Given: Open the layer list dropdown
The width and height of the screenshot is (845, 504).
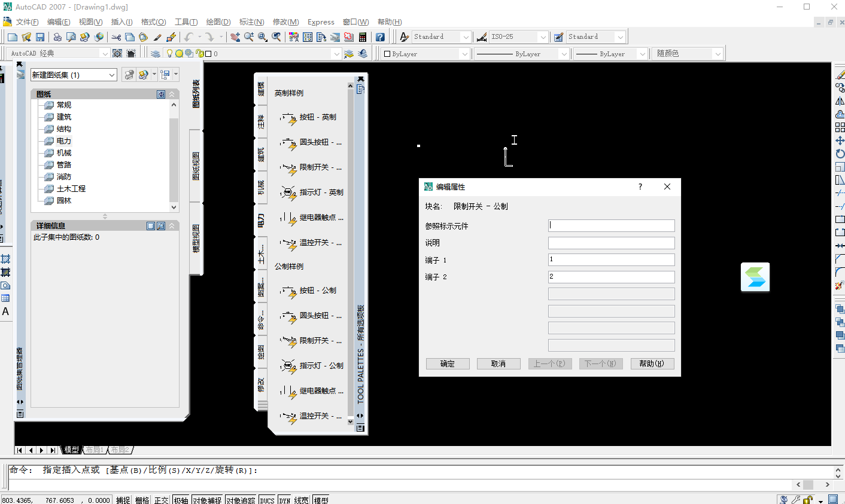Looking at the screenshot, I should [336, 54].
